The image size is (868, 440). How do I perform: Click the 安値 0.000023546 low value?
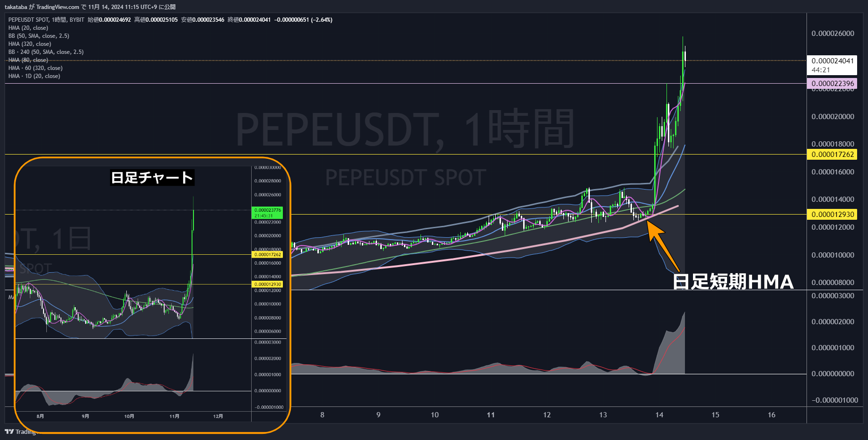[203, 20]
